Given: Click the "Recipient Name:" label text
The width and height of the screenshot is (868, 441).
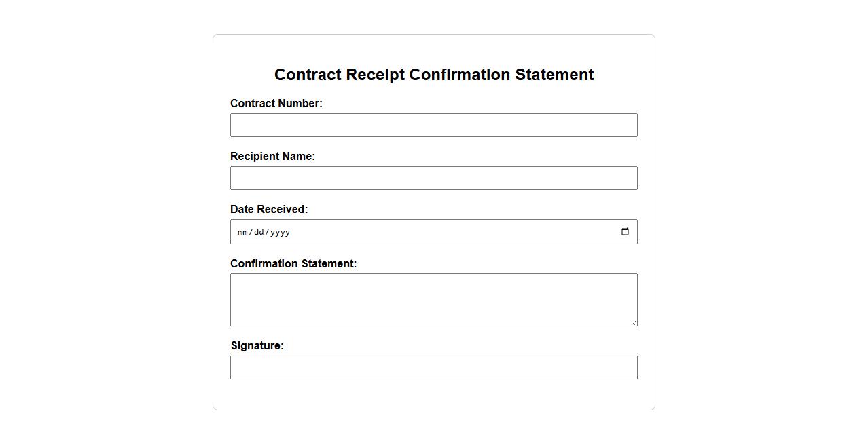Looking at the screenshot, I should click(272, 157).
